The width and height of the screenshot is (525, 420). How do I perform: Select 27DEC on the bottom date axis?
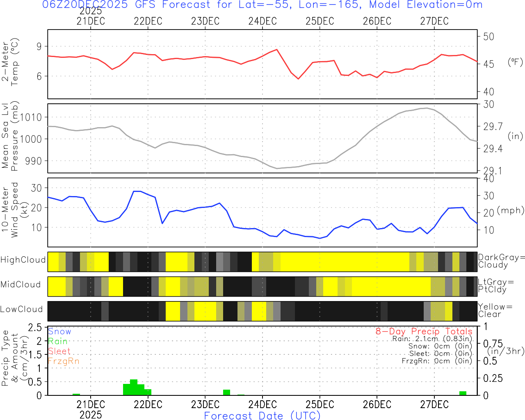[434, 404]
